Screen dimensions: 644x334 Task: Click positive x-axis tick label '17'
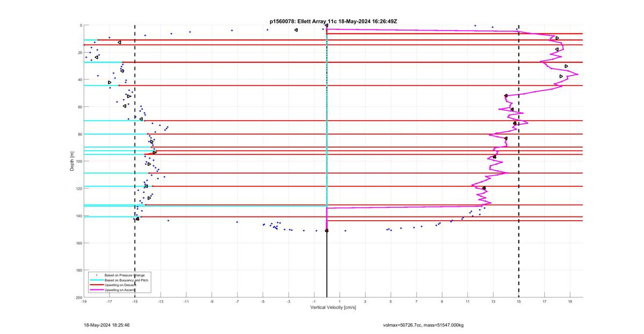point(545,302)
